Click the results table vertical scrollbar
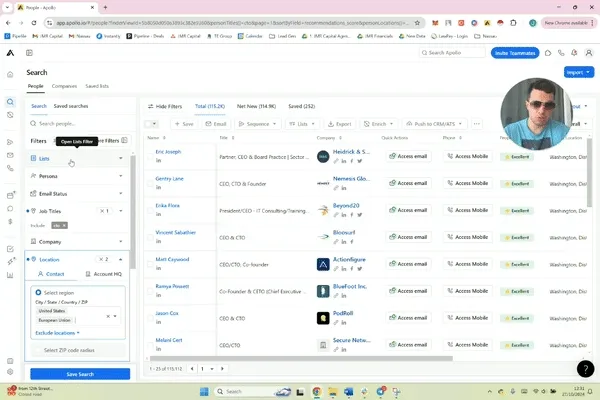The width and height of the screenshot is (600, 400). click(x=589, y=173)
